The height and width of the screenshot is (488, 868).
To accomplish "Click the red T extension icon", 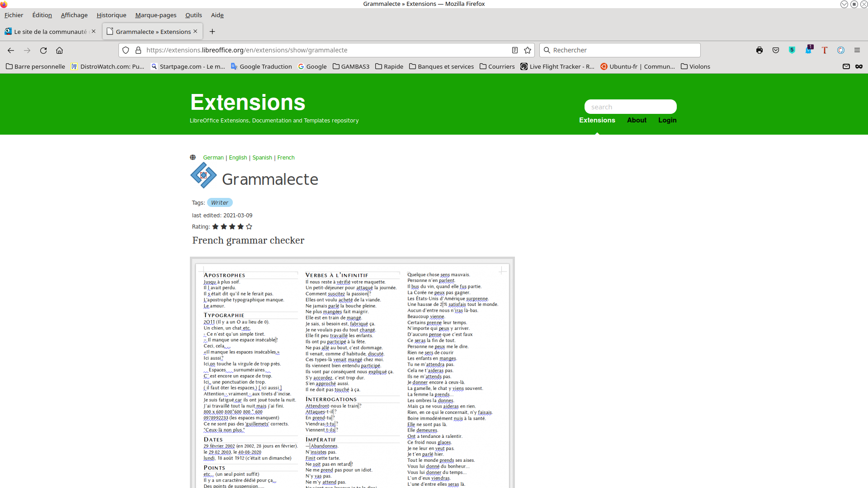I will [x=825, y=50].
